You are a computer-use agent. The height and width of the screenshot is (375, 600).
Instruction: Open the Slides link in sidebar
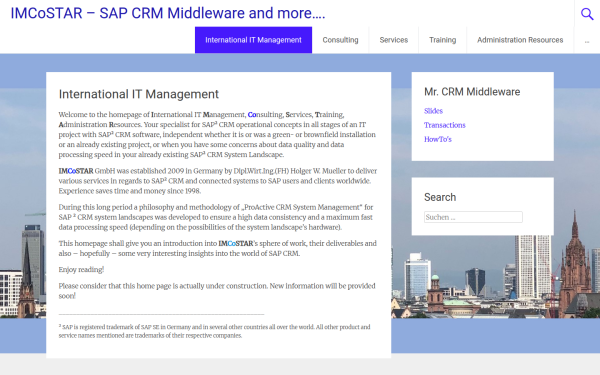433,111
